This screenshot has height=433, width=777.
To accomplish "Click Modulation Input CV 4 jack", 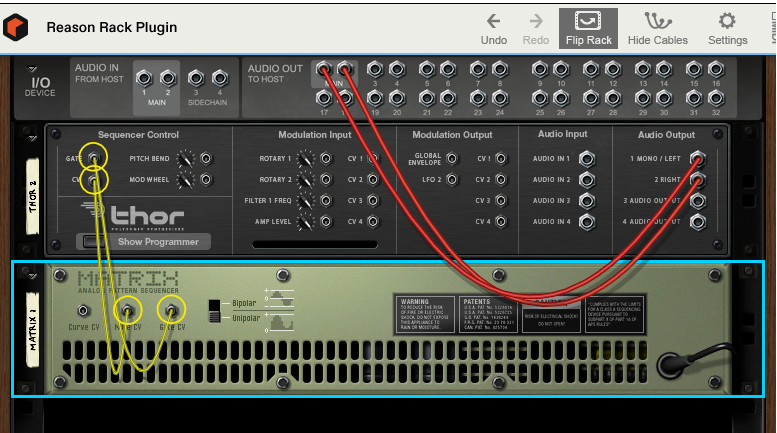I will pyautogui.click(x=373, y=221).
